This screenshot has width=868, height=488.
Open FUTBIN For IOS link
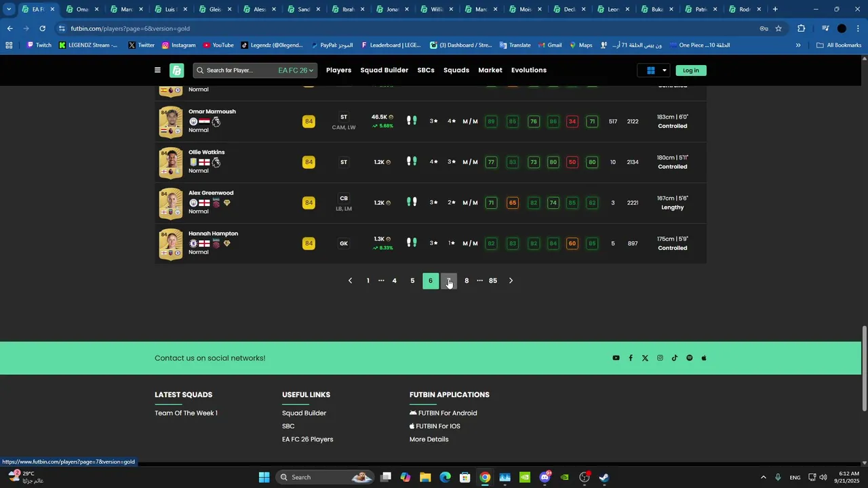(435, 426)
